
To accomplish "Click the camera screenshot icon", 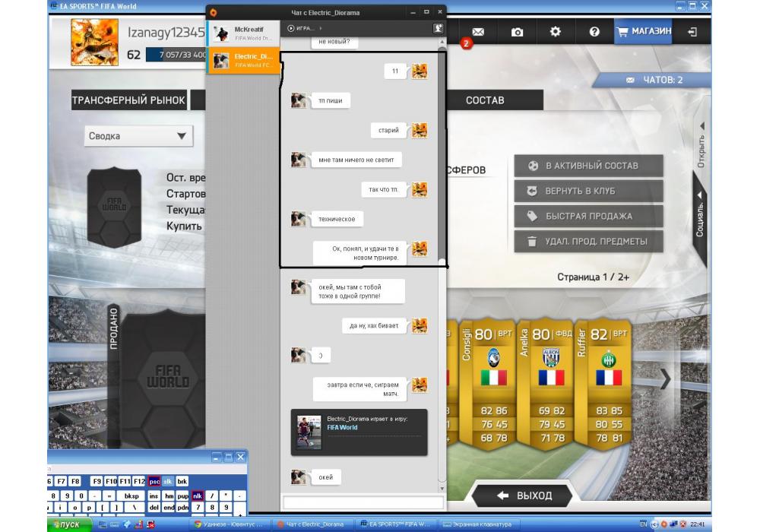I will click(x=517, y=32).
